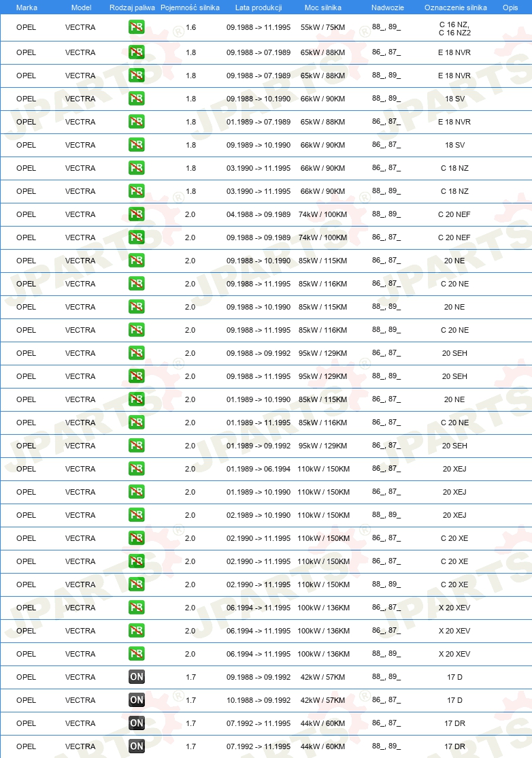Viewport: 532px width, 758px height.
Task: Click the petrol icon in the C 16 NZ row
Action: click(137, 27)
